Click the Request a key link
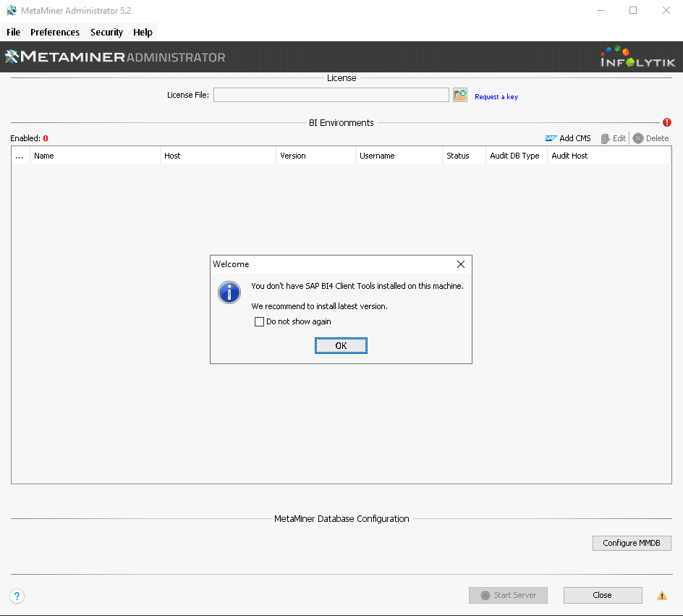The height and width of the screenshot is (616, 683). 496,97
